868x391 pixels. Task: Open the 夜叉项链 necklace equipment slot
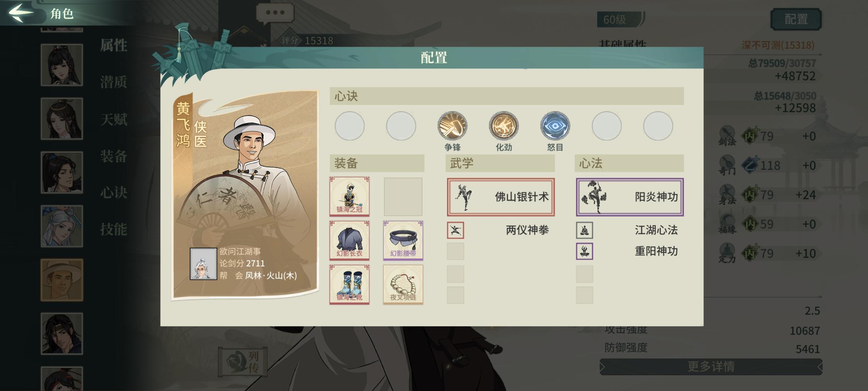pyautogui.click(x=403, y=285)
